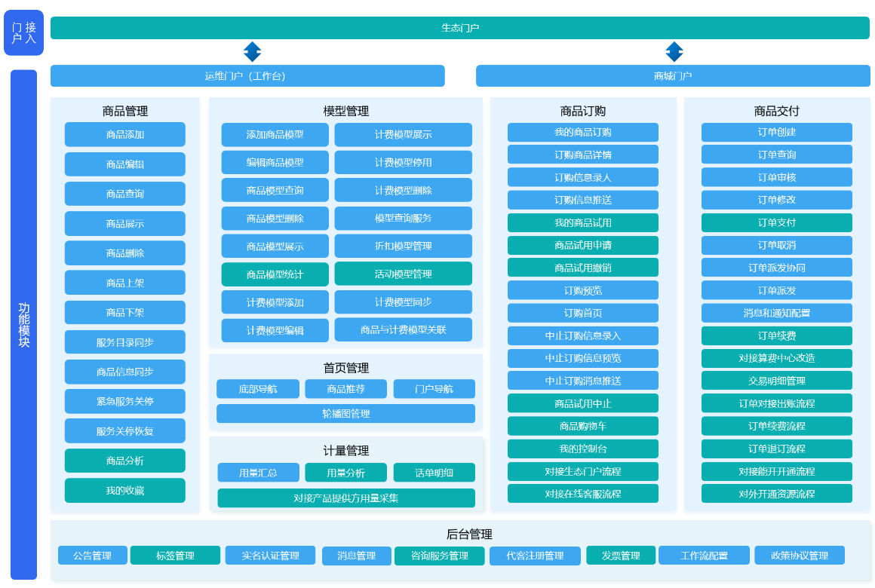Click 添加商品模型 in 模型管理

tap(275, 135)
